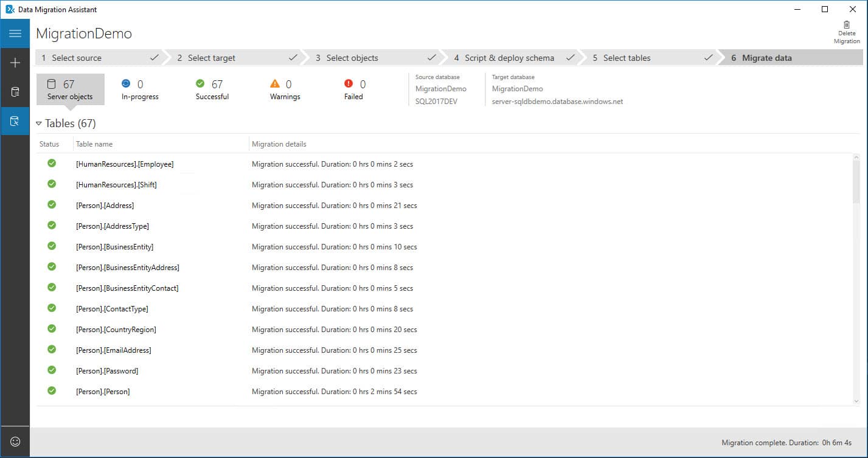Click the Migration details column header

click(279, 144)
